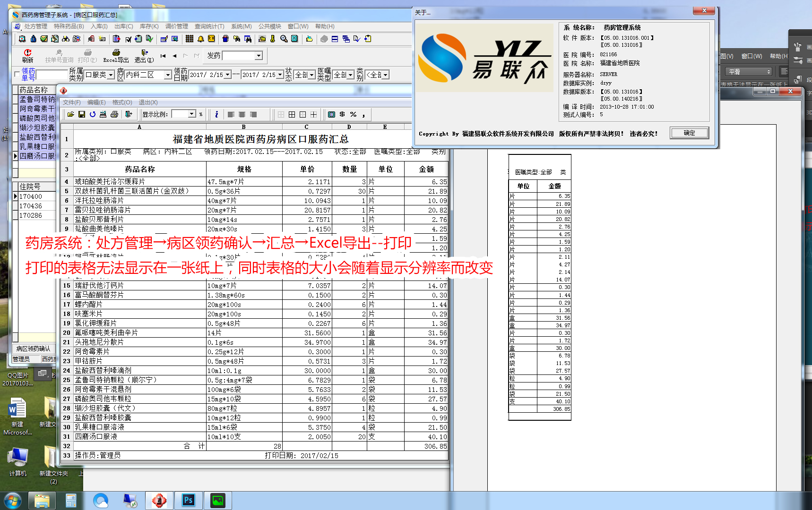Click the black grid icon in main toolbar
812x510 pixels.
190,39
